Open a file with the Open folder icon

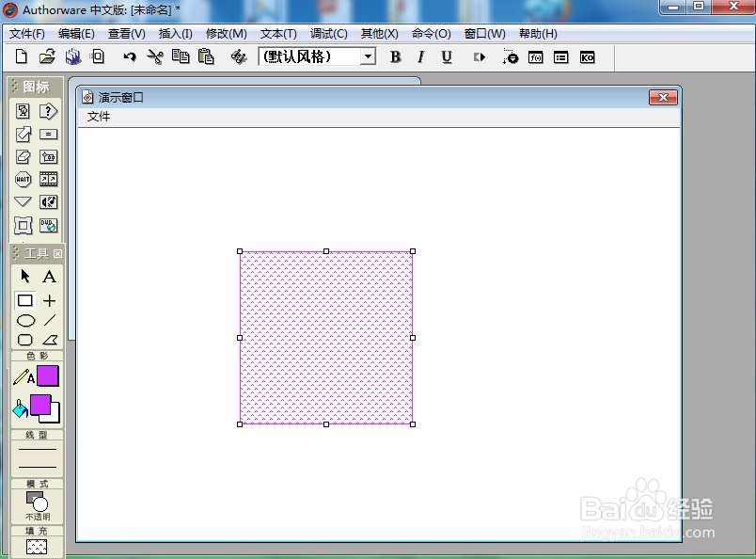[47, 57]
